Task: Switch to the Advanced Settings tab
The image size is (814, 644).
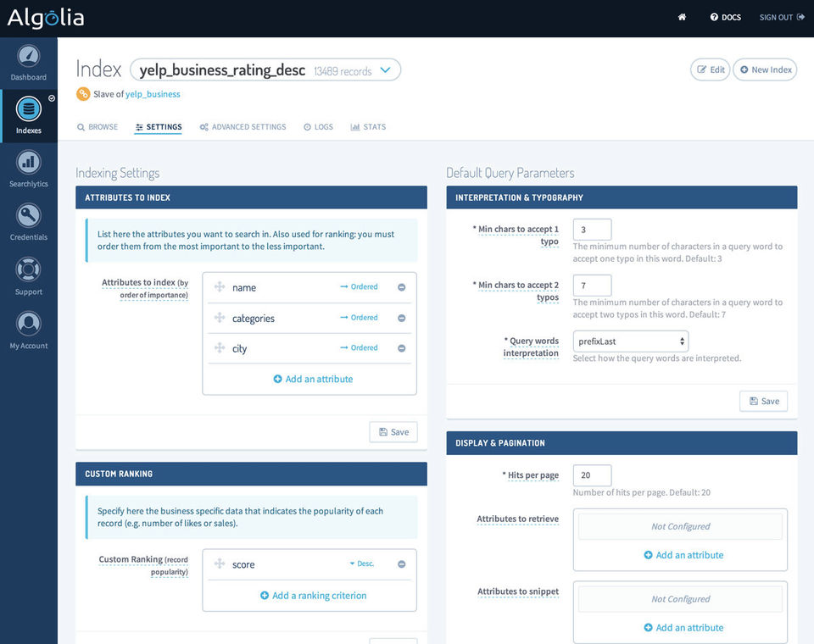Action: [243, 127]
